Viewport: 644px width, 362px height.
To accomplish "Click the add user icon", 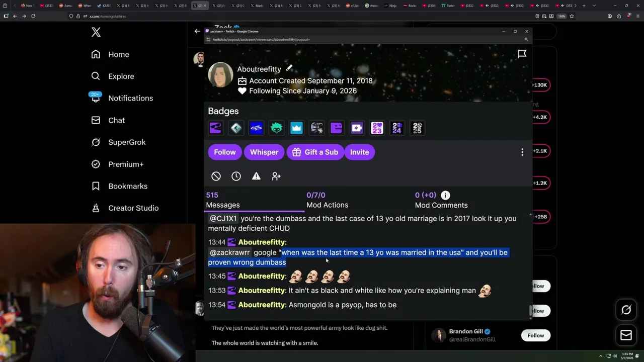I will point(276,176).
